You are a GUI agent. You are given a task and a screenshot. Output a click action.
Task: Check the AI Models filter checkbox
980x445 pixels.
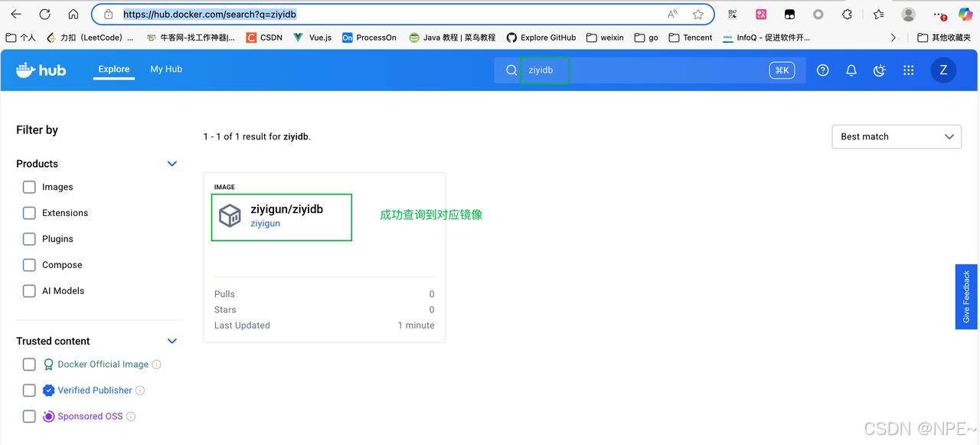tap(29, 291)
